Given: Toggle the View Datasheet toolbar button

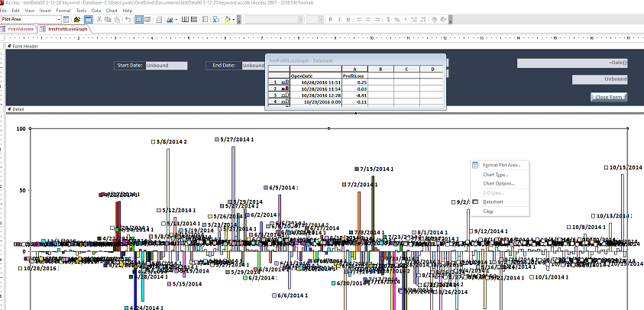Looking at the screenshot, I should (x=89, y=19).
